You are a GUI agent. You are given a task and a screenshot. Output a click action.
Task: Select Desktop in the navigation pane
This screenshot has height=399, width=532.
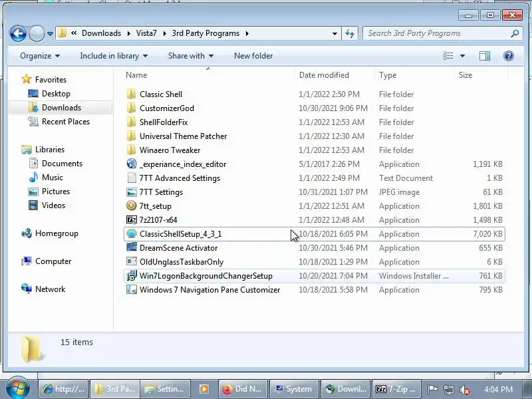click(x=56, y=94)
